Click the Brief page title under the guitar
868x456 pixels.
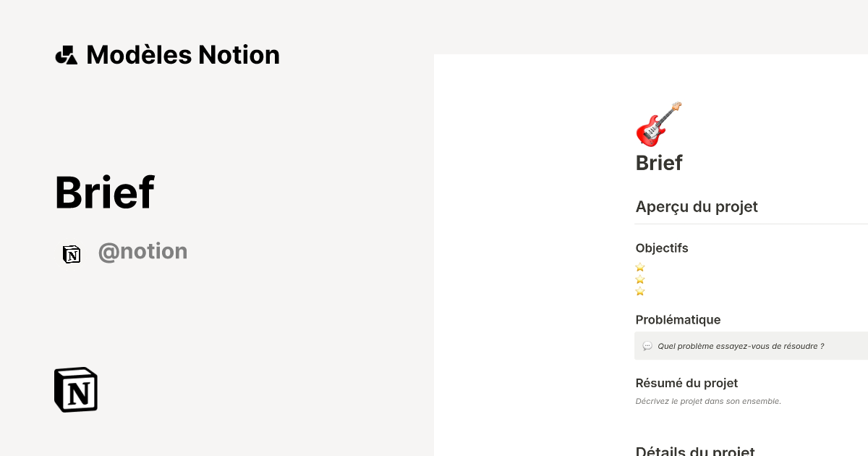[x=659, y=163]
